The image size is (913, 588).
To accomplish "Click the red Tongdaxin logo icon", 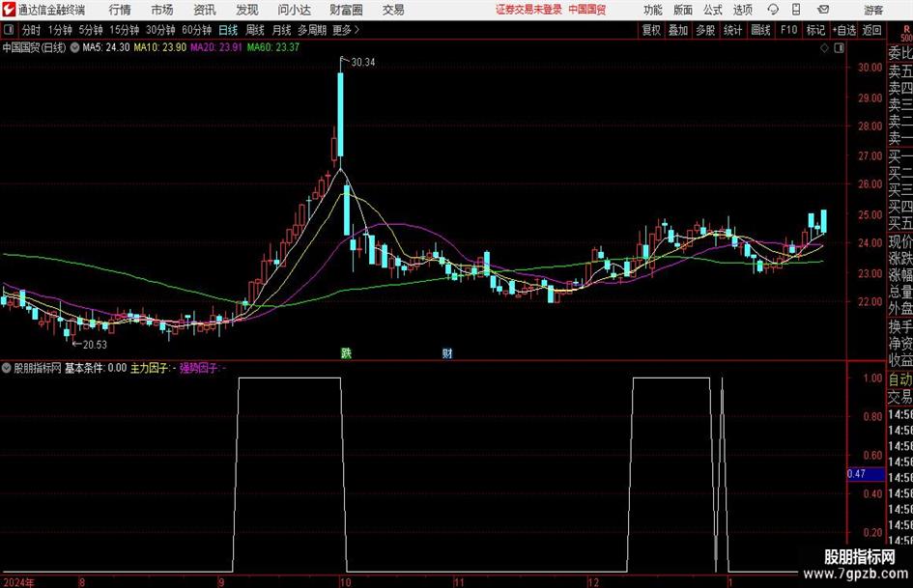I will pyautogui.click(x=9, y=10).
